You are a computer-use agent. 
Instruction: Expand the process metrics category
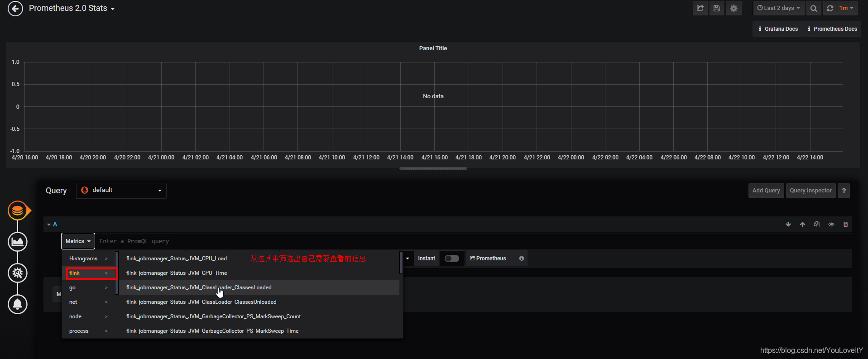click(x=89, y=331)
